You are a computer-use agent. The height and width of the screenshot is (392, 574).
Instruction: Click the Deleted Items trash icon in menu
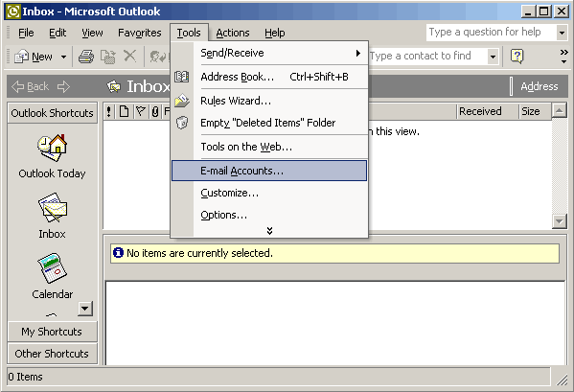click(182, 123)
